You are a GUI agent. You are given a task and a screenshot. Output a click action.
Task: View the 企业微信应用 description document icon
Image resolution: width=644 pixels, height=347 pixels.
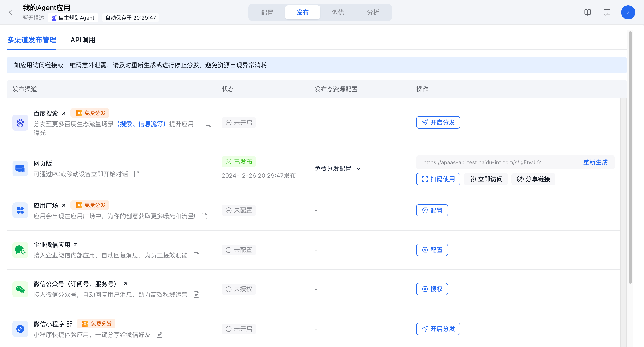[196, 255]
